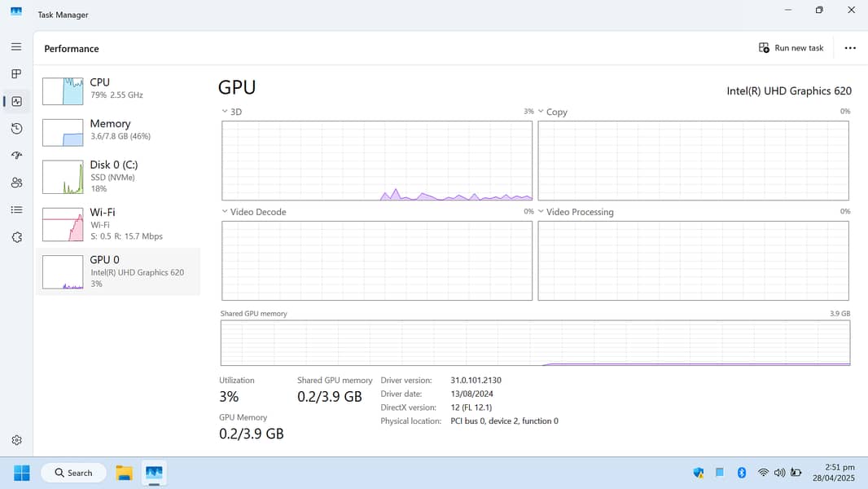
Task: Click the Shared GPU memory graph
Action: pos(535,343)
